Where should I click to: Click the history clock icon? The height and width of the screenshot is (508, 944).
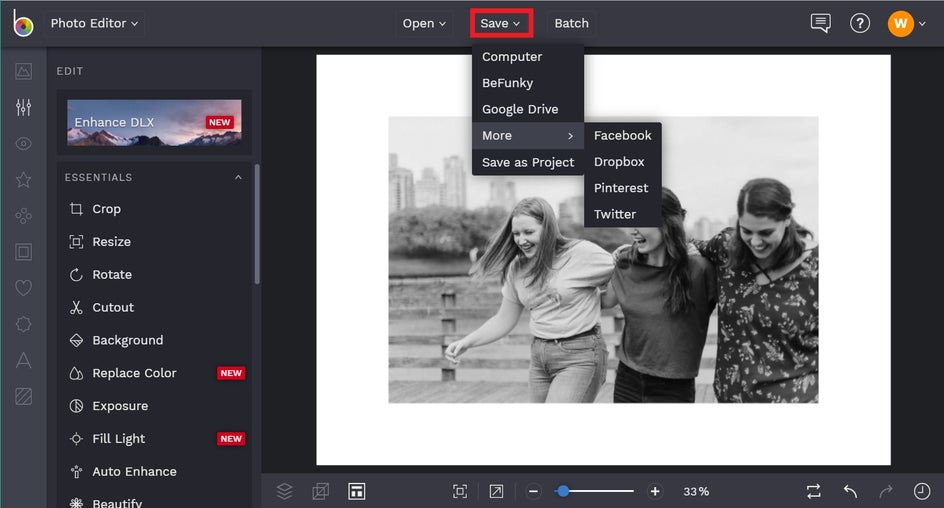[922, 491]
